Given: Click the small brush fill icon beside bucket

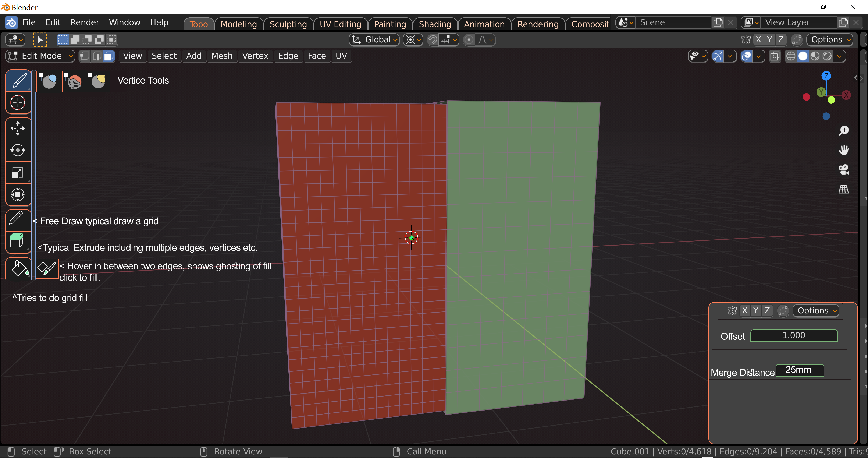Looking at the screenshot, I should [47, 268].
